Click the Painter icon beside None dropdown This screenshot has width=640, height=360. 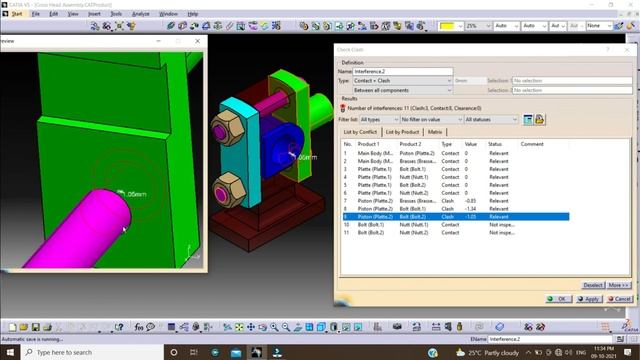point(619,26)
